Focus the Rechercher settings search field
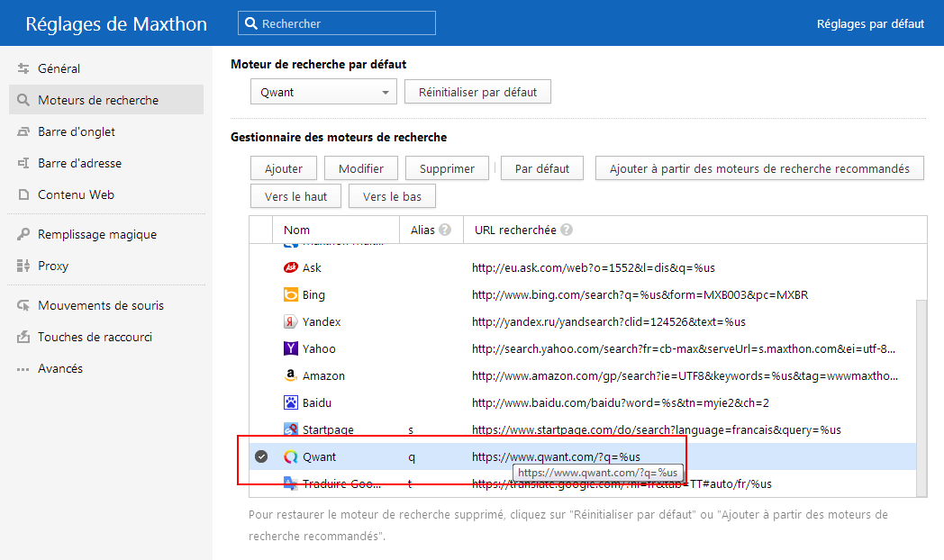 [x=337, y=23]
